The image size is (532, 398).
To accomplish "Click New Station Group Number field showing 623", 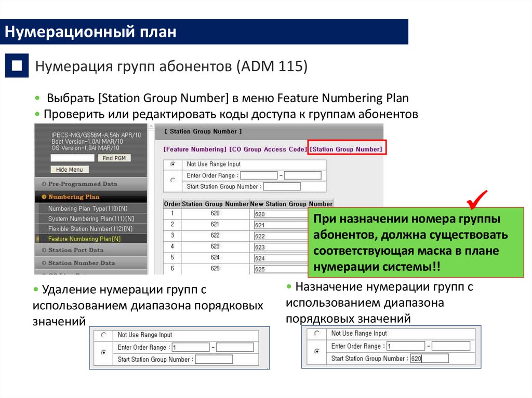I will (281, 248).
